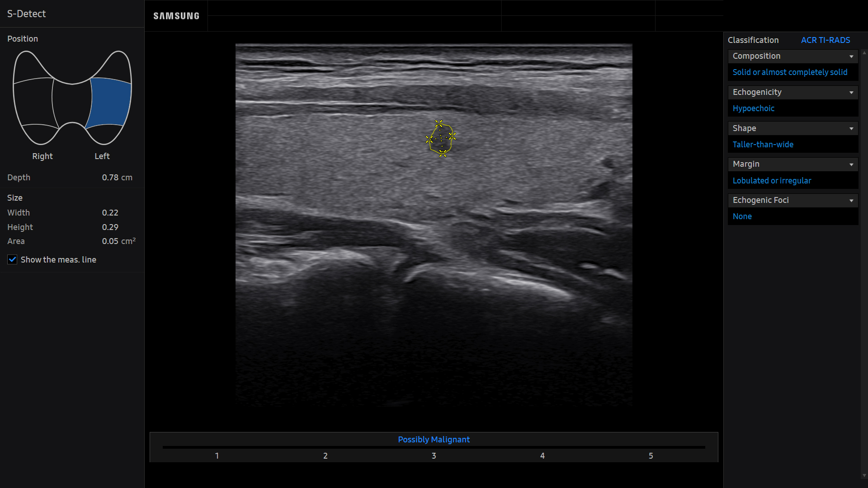Click the bottom measurement marker on nodule
This screenshot has height=488, width=868.
tap(443, 154)
